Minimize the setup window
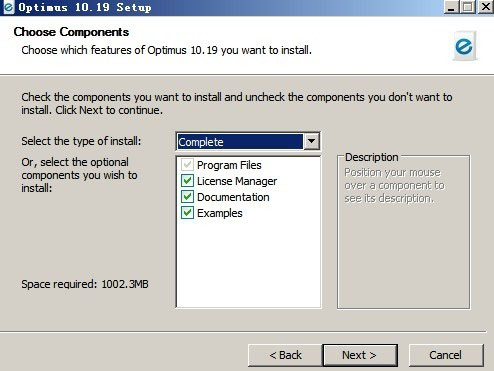The image size is (494, 371). 451,7
